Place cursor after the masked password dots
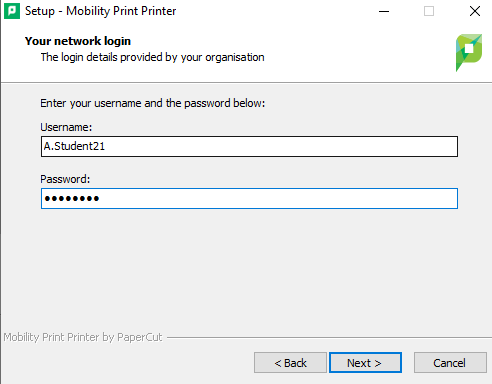Image resolution: width=492 pixels, height=384 pixels. (100, 199)
